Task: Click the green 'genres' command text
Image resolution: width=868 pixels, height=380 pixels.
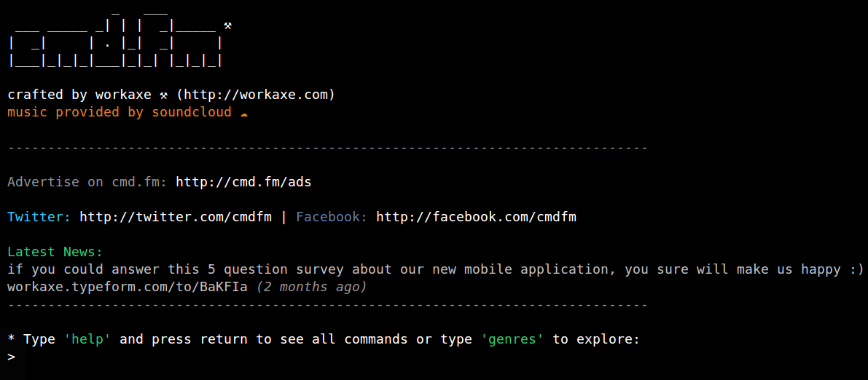Action: coord(512,339)
